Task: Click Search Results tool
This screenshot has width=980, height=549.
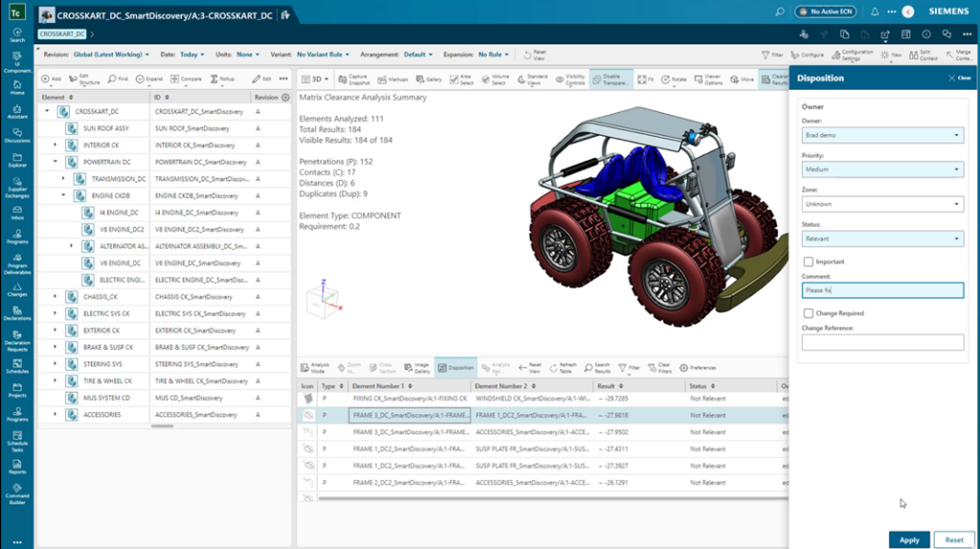Action: 597,368
